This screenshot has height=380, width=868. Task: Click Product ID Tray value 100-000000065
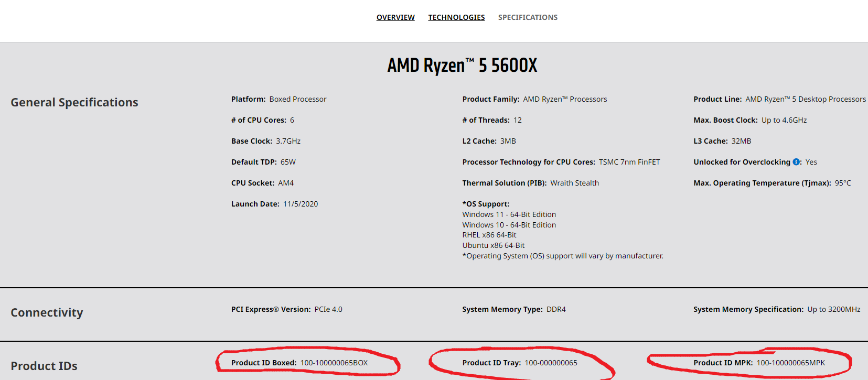pos(551,363)
